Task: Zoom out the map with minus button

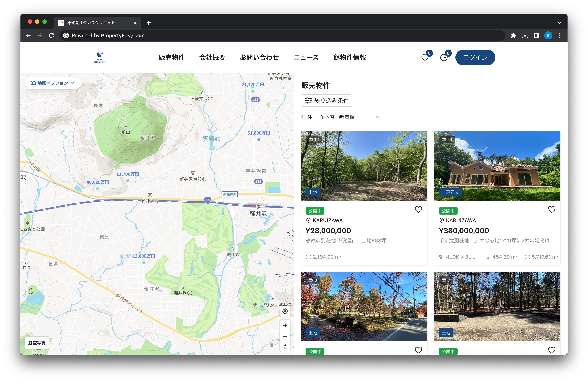Action: click(285, 336)
